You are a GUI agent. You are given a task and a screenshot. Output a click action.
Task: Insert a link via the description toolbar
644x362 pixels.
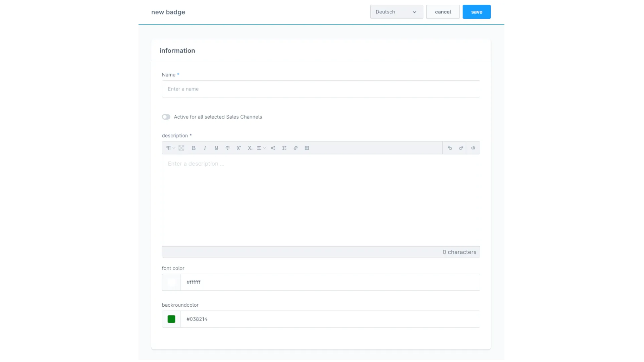click(296, 148)
